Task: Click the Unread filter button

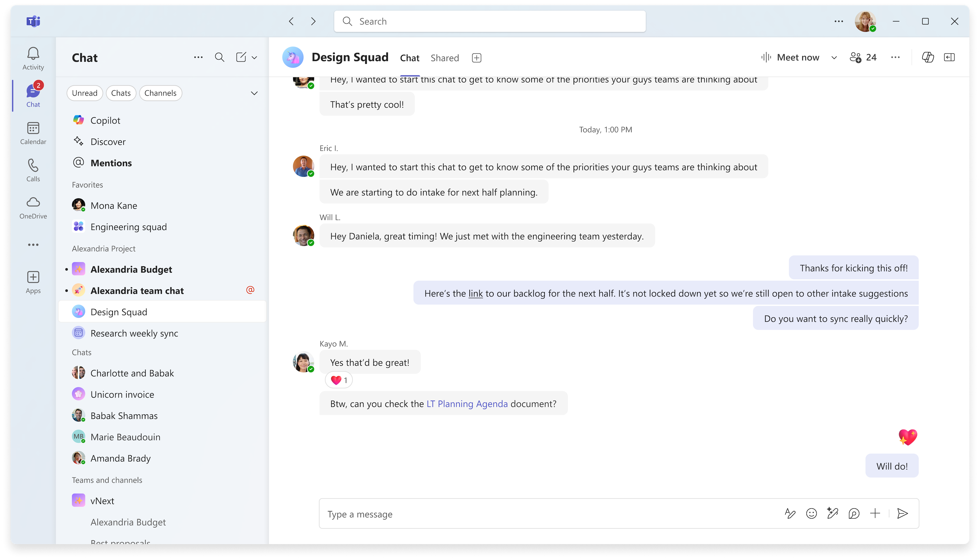Action: pos(85,93)
